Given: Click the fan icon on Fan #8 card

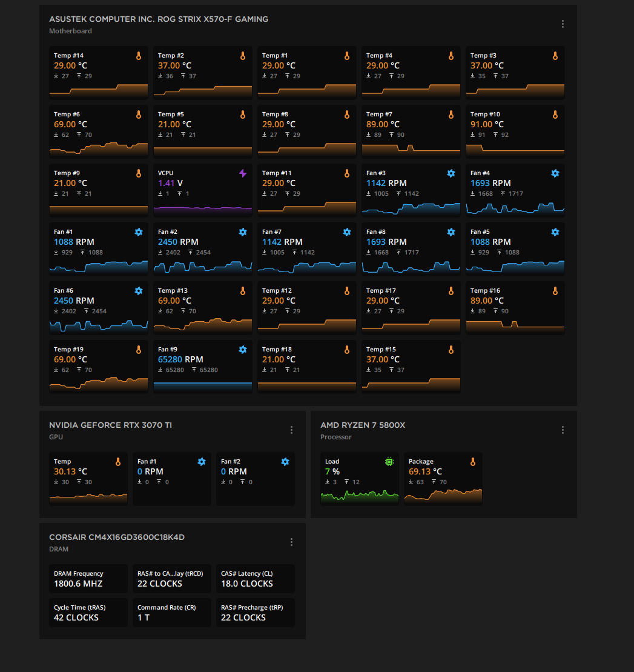Looking at the screenshot, I should [x=451, y=232].
